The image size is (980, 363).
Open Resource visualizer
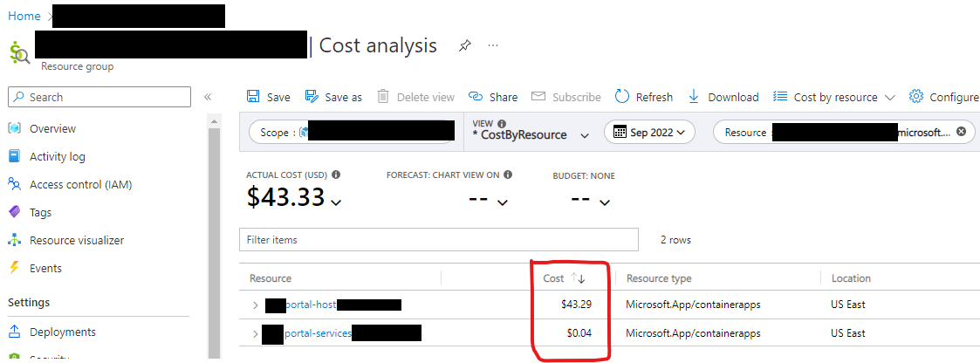coord(77,241)
